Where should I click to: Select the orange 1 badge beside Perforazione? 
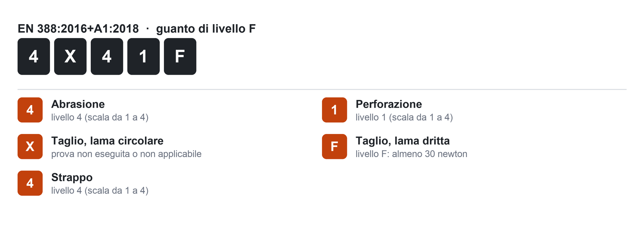point(334,110)
